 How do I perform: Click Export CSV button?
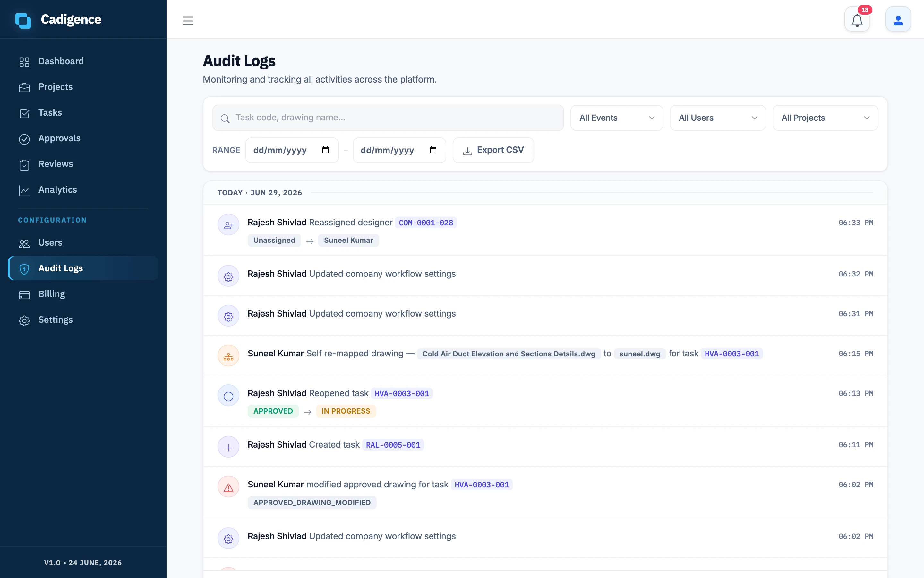493,150
